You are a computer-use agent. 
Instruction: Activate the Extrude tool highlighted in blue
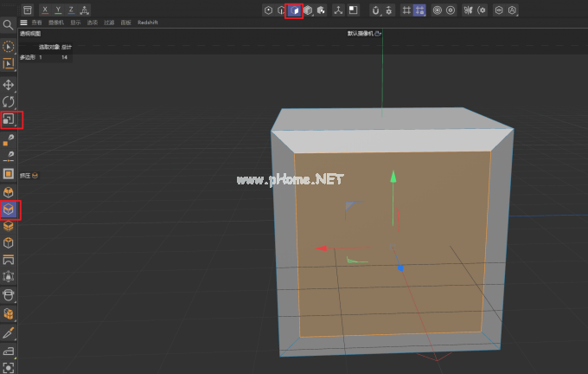point(9,209)
